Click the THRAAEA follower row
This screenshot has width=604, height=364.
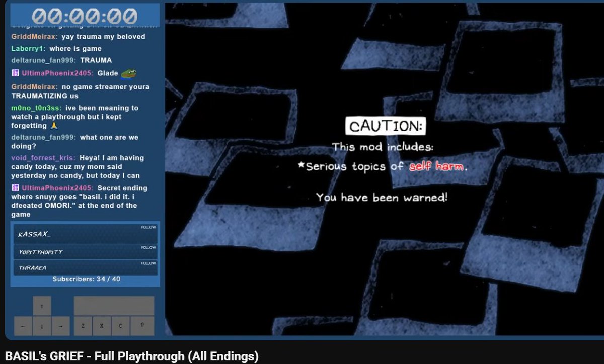(86, 268)
